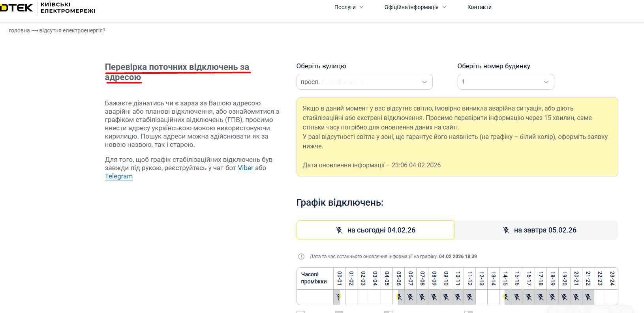644x313 pixels.
Task: Expand the Офіційна інформація menu
Action: coord(415,7)
